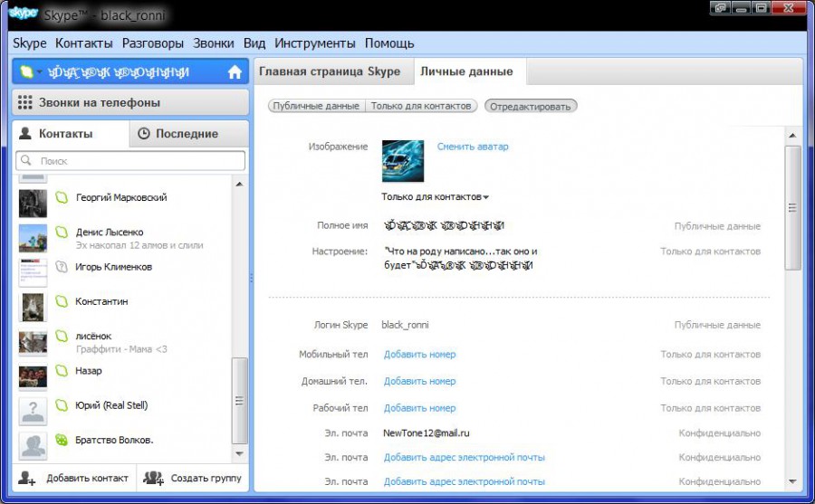The height and width of the screenshot is (504, 815).
Task: Click the person icon on Контакты tab
Action: coord(25,134)
